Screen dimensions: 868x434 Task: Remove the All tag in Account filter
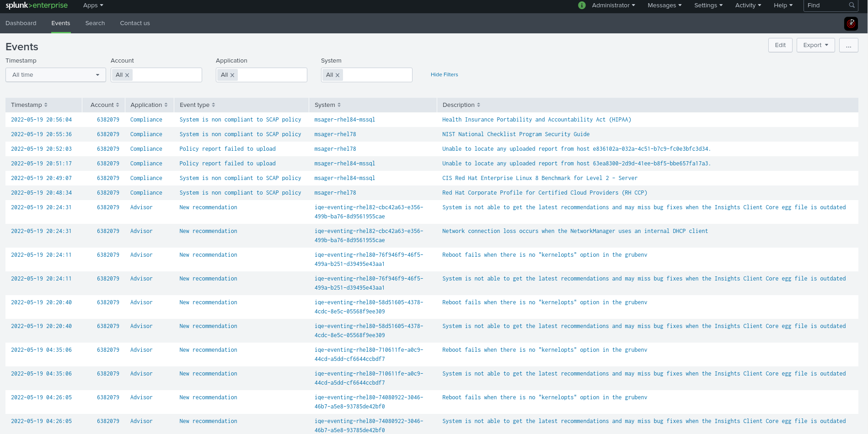pos(127,75)
